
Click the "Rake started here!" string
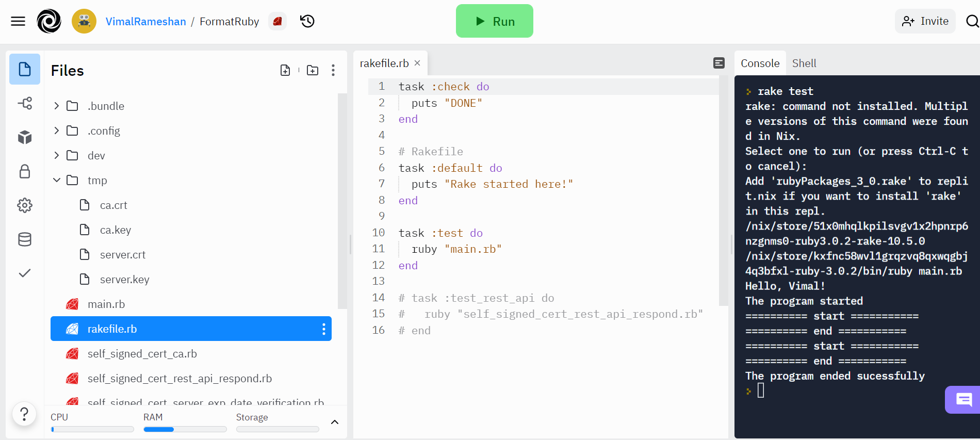509,184
